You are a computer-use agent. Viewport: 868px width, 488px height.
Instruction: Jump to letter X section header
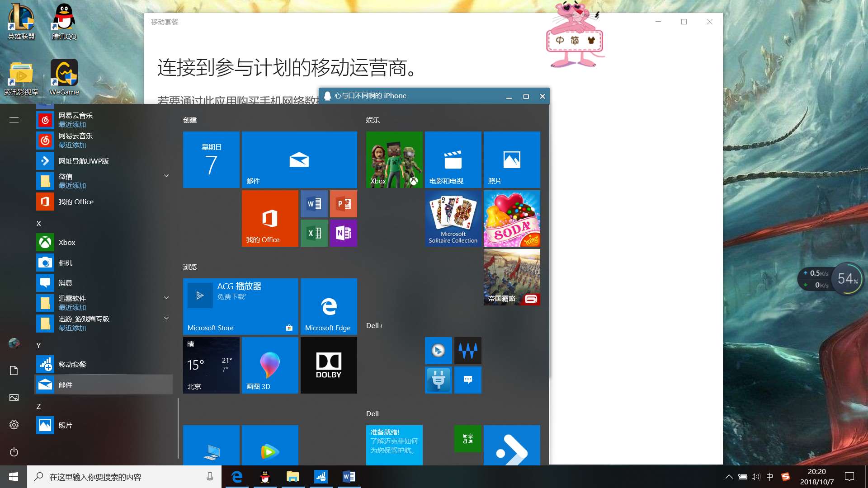tap(39, 223)
